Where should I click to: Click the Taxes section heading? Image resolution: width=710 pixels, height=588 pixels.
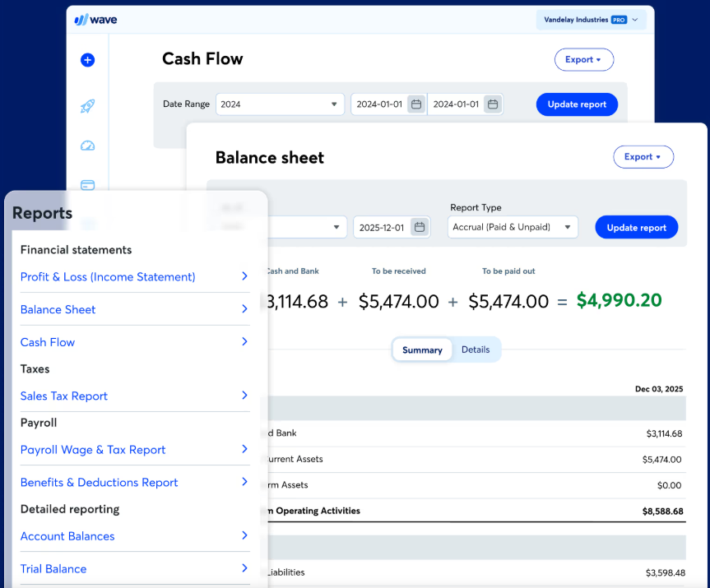coord(35,369)
